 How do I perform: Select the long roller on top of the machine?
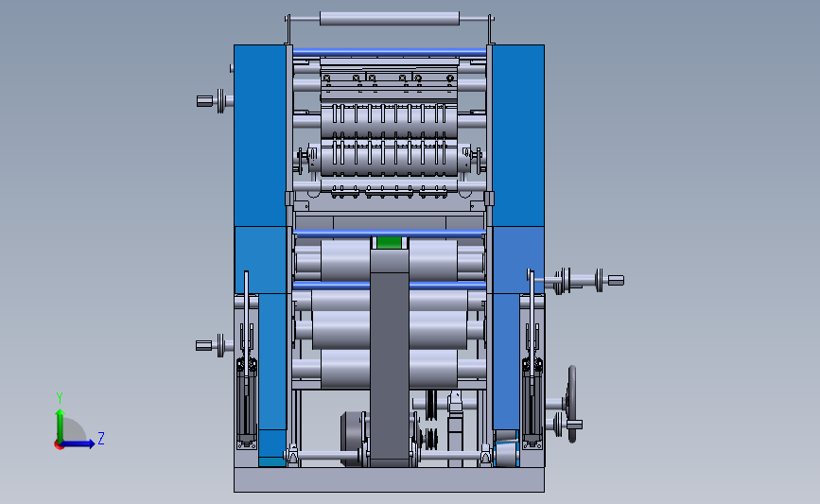pyautogui.click(x=390, y=19)
